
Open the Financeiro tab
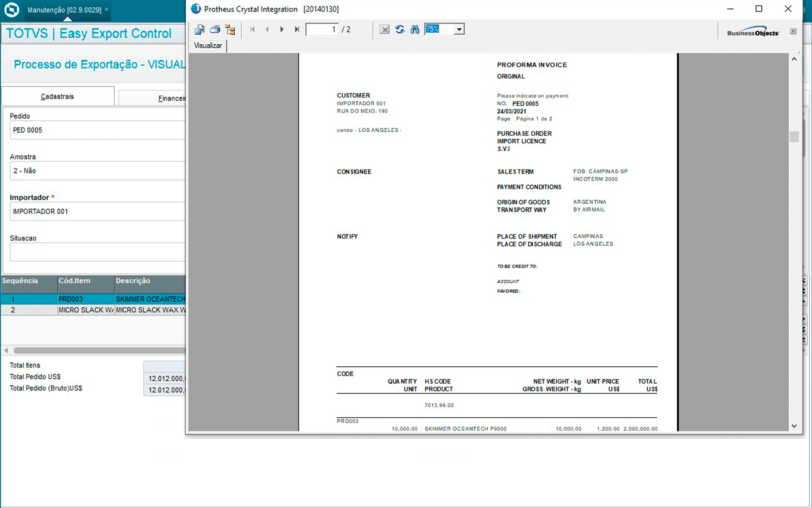[155, 98]
